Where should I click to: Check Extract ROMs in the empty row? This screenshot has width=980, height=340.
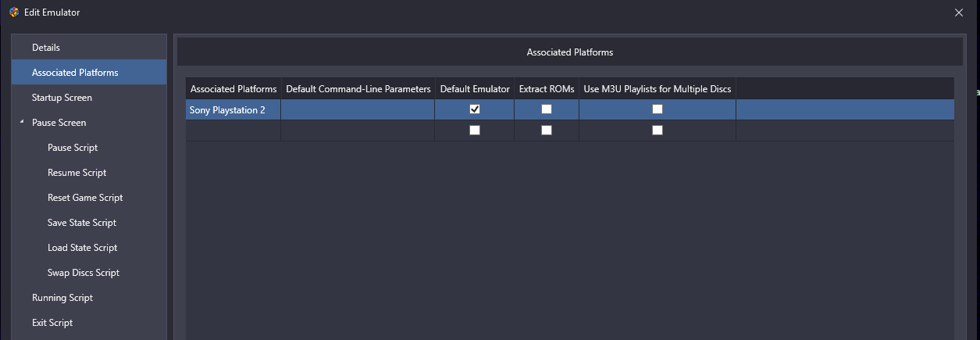pos(547,131)
